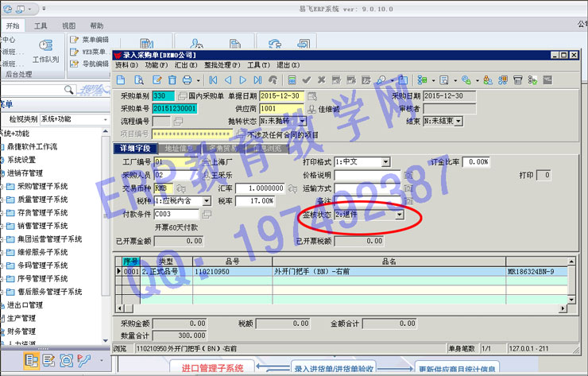Viewport: 588px width, 376px height.
Task: Open the 签核状态 2:退件 dropdown
Action: [x=400, y=215]
